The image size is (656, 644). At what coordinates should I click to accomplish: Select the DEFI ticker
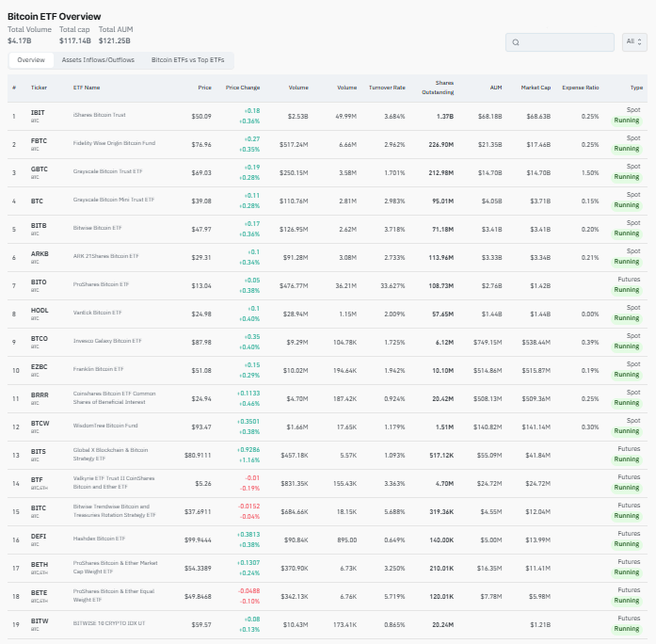click(39, 536)
